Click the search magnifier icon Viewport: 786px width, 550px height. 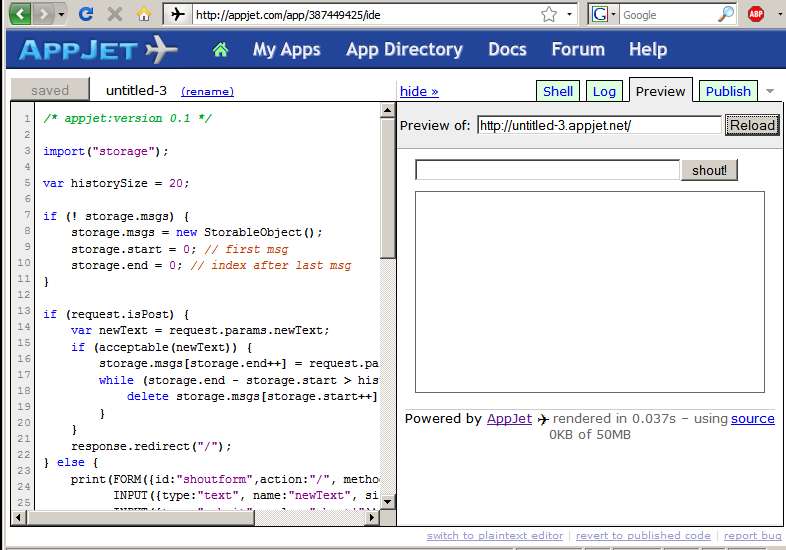tap(726, 15)
